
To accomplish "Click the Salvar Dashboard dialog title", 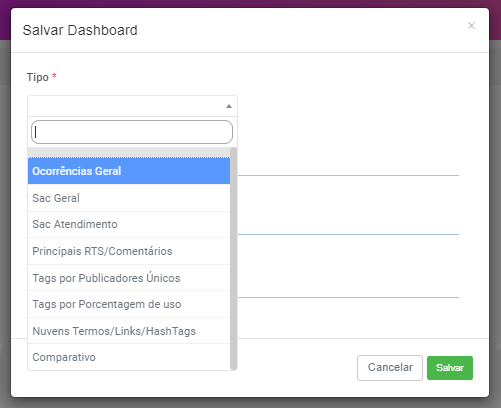I will coord(80,30).
